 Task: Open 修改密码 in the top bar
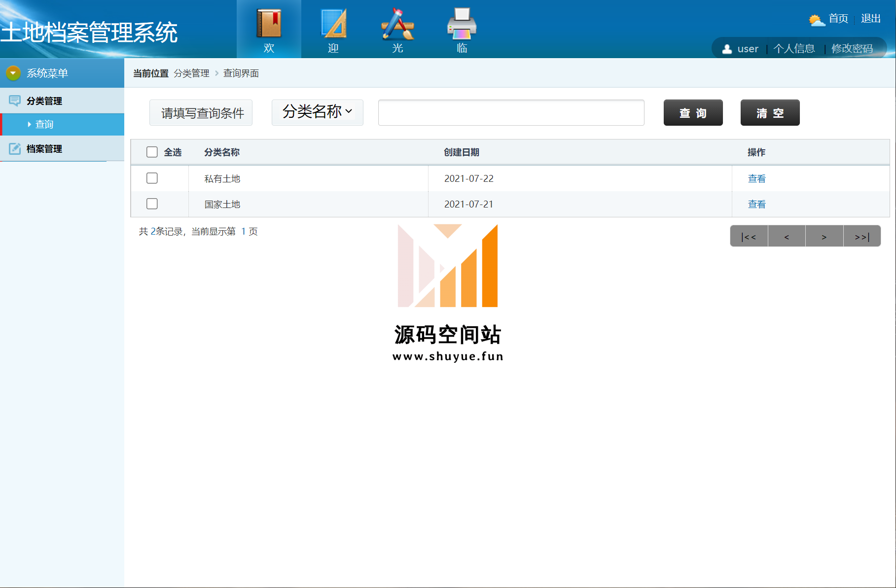[852, 49]
